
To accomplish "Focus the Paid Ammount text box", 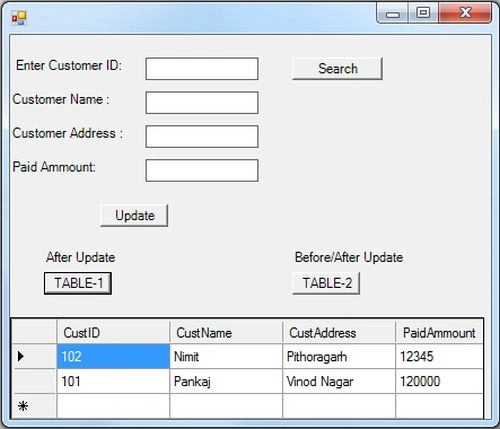I will 202,171.
